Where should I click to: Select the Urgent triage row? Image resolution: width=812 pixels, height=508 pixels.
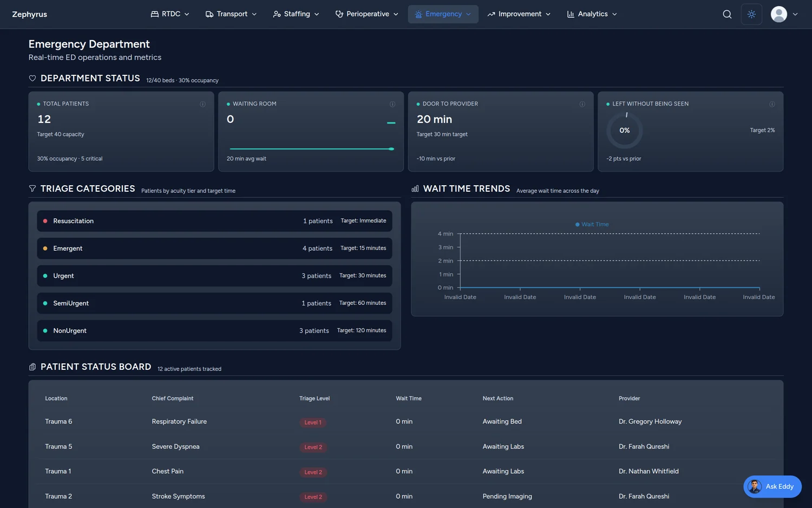click(x=214, y=276)
